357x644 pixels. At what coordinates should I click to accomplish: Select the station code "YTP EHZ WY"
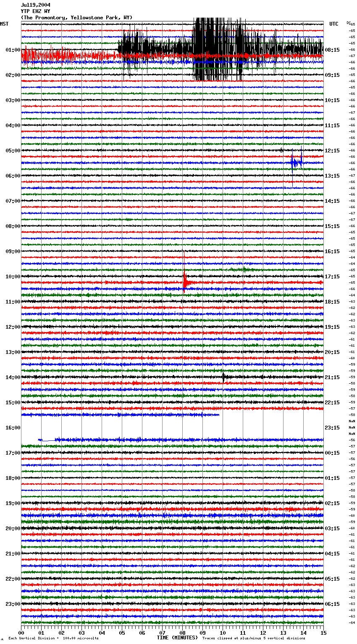coord(36,11)
